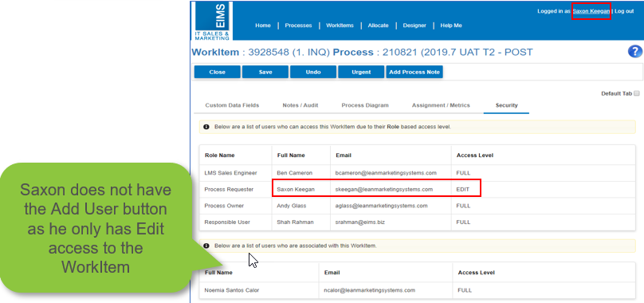Go to the WorkItems menu
Image resolution: width=644 pixels, height=303 pixels.
point(340,26)
